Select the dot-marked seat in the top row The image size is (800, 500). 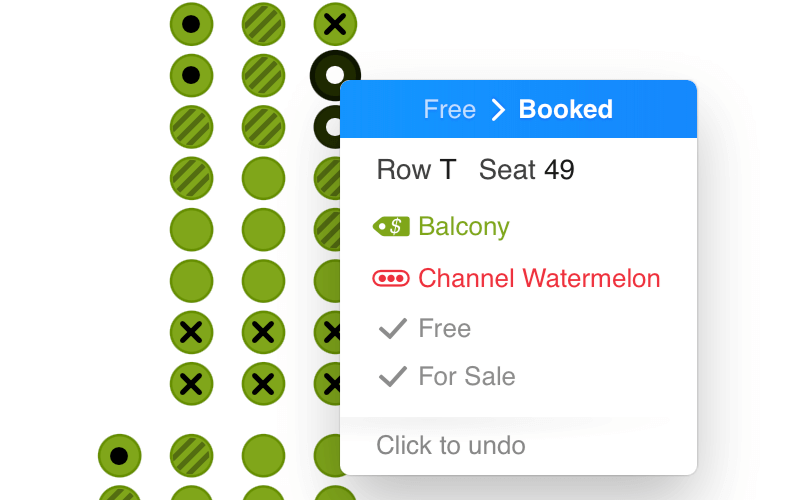pyautogui.click(x=191, y=24)
